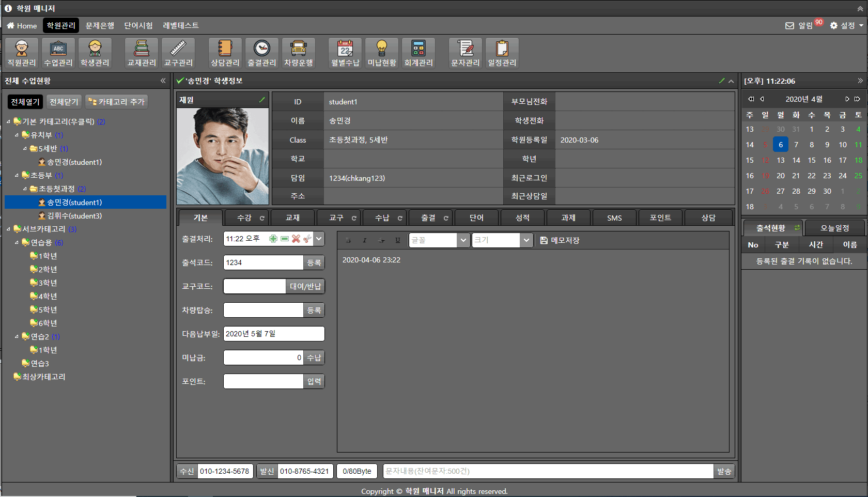Collapse the 서브카테고리 tree node
Screen dimensions: 868x497
pyautogui.click(x=8, y=229)
